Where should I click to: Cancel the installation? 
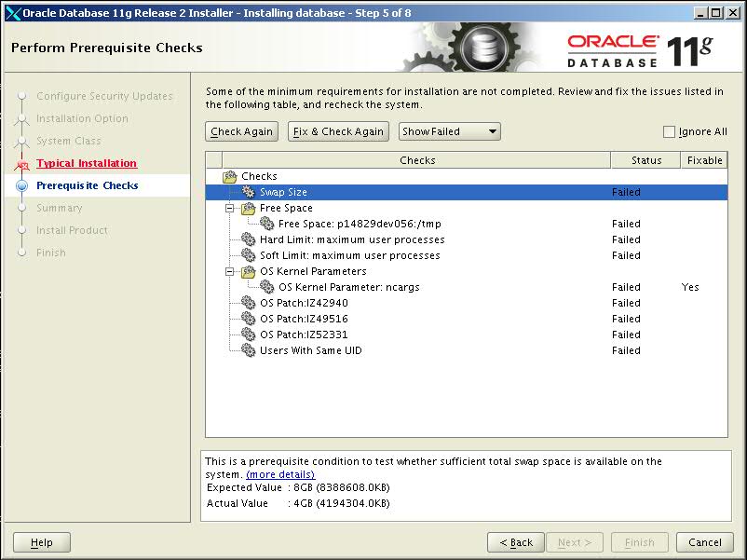click(704, 542)
